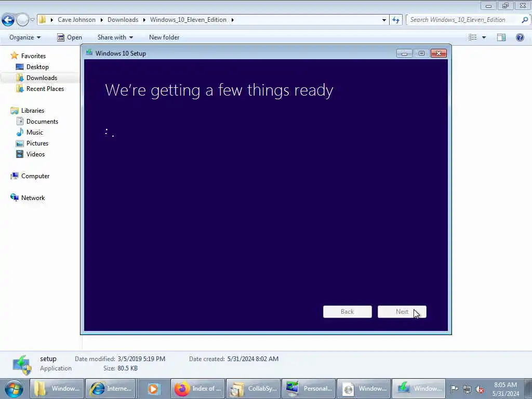Screen dimensions: 532x399
Task: Open the Share with menu
Action: point(115,37)
